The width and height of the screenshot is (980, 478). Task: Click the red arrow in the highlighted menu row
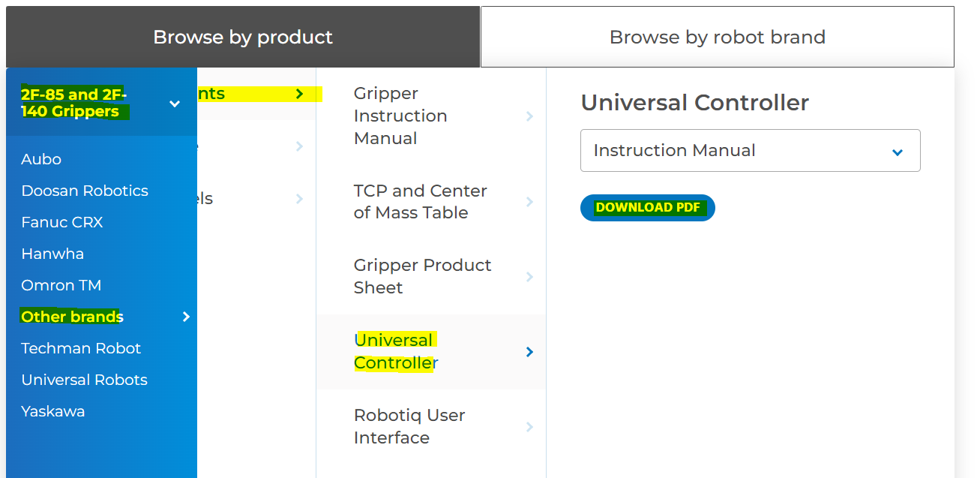298,93
